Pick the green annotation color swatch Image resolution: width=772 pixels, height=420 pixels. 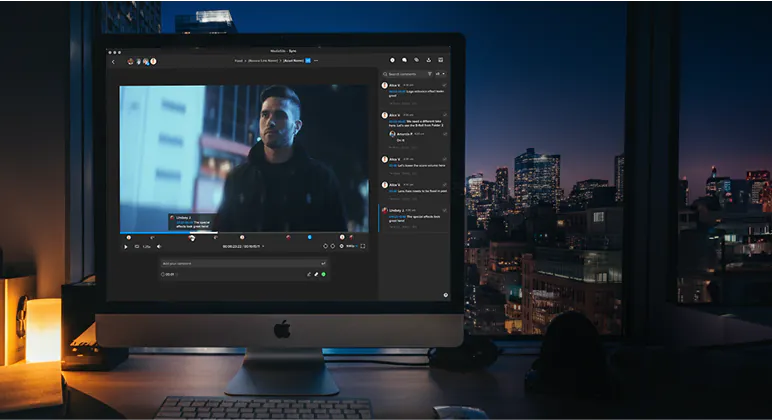(324, 274)
